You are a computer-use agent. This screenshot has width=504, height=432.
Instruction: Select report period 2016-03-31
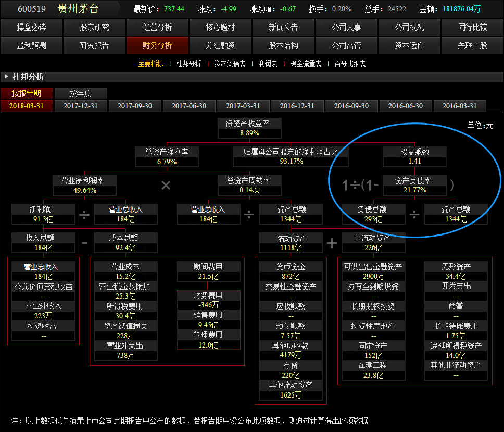(460, 106)
